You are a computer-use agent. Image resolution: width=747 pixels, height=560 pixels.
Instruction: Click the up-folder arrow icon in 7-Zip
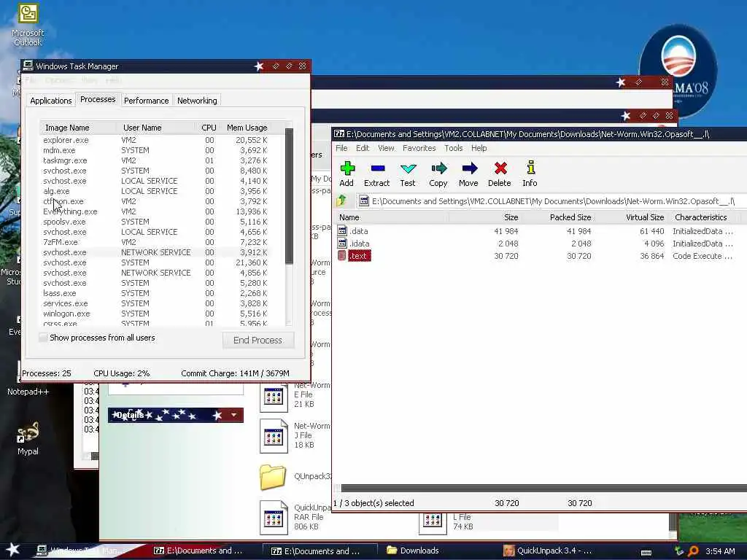(x=341, y=201)
